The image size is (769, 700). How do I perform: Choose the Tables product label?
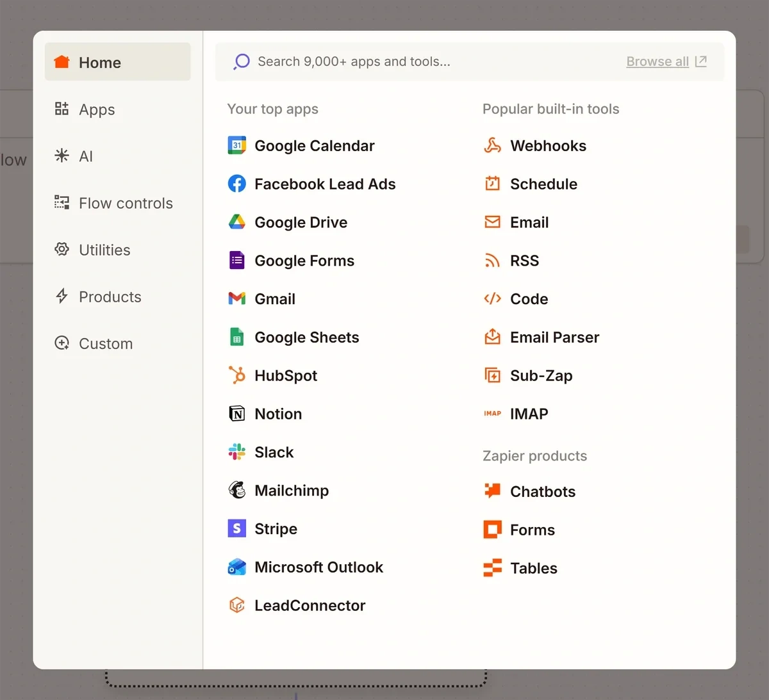pos(533,568)
